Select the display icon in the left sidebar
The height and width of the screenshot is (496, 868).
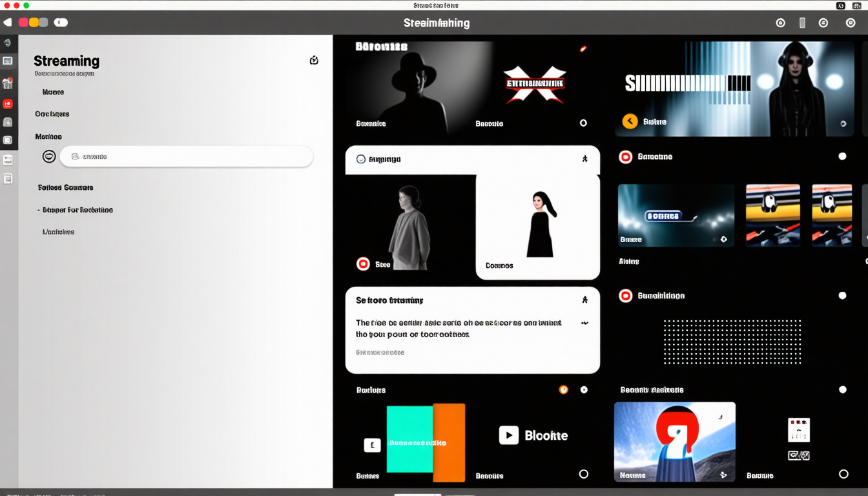click(x=8, y=61)
